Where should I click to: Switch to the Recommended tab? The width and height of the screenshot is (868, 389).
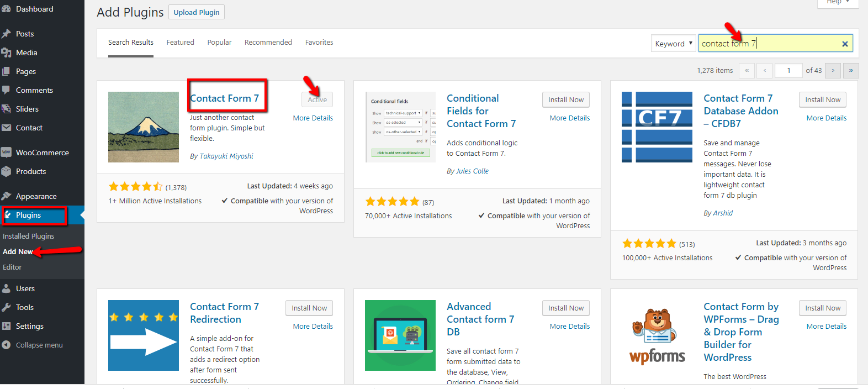(268, 43)
